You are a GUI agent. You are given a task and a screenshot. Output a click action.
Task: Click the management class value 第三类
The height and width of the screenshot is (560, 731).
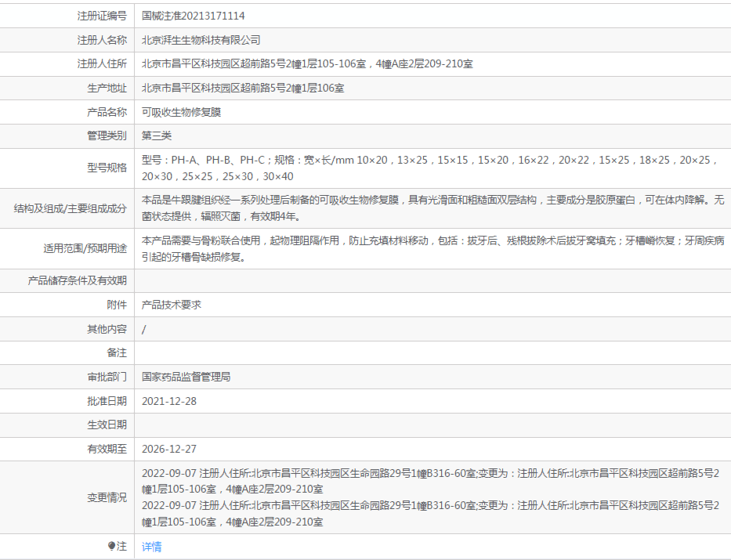point(157,135)
